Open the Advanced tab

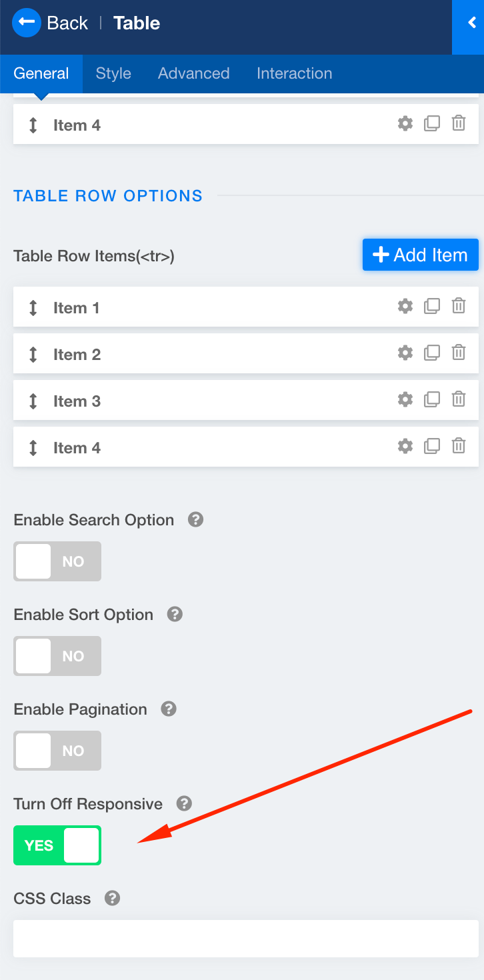[193, 73]
